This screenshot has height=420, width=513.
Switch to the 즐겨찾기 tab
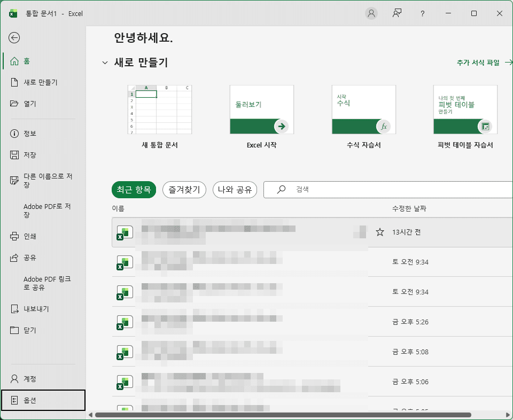tap(184, 189)
